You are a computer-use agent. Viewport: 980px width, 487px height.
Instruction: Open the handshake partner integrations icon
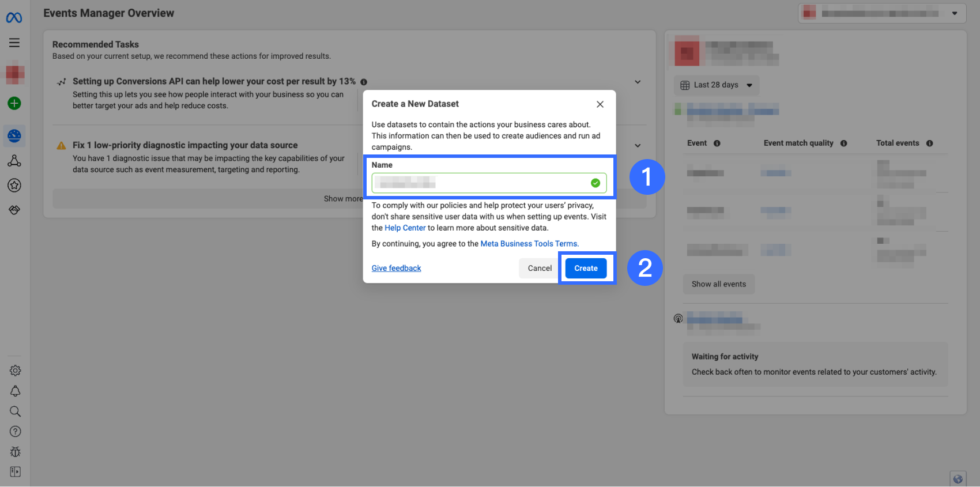[x=14, y=210]
